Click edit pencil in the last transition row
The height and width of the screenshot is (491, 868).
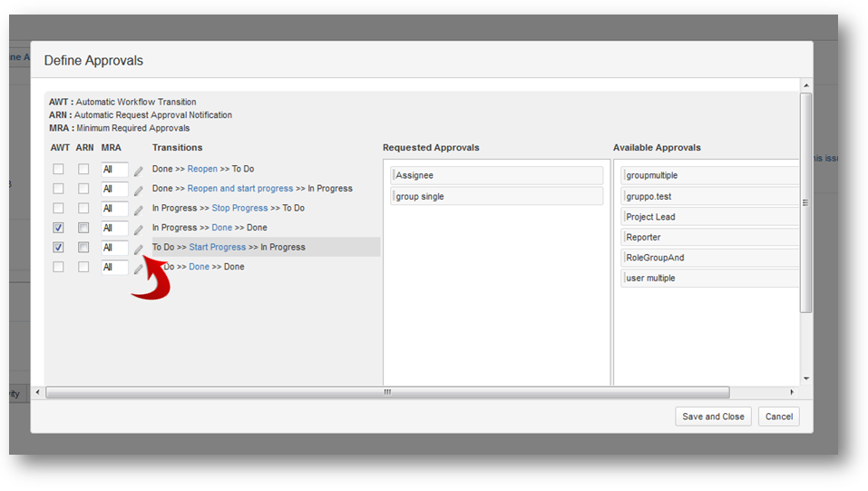(x=139, y=268)
